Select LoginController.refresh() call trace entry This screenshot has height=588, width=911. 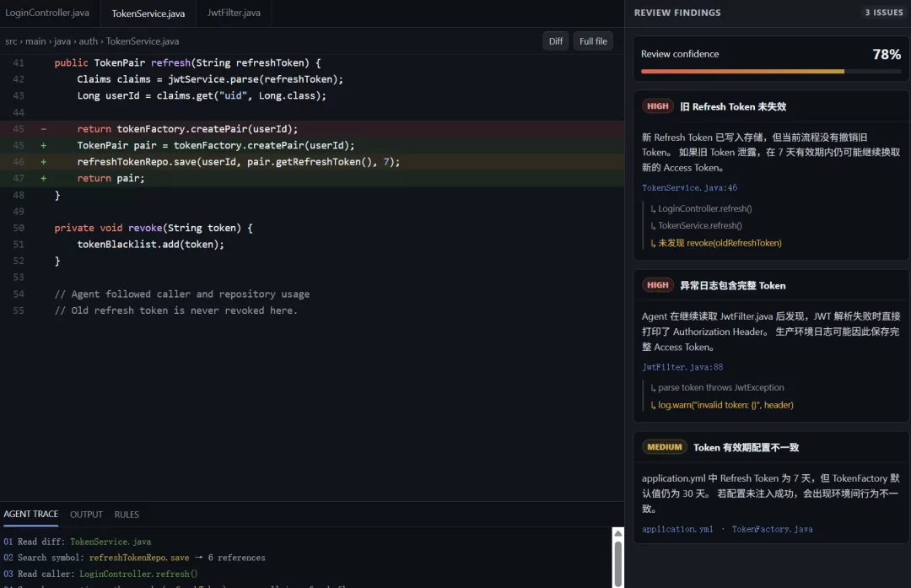pos(701,208)
